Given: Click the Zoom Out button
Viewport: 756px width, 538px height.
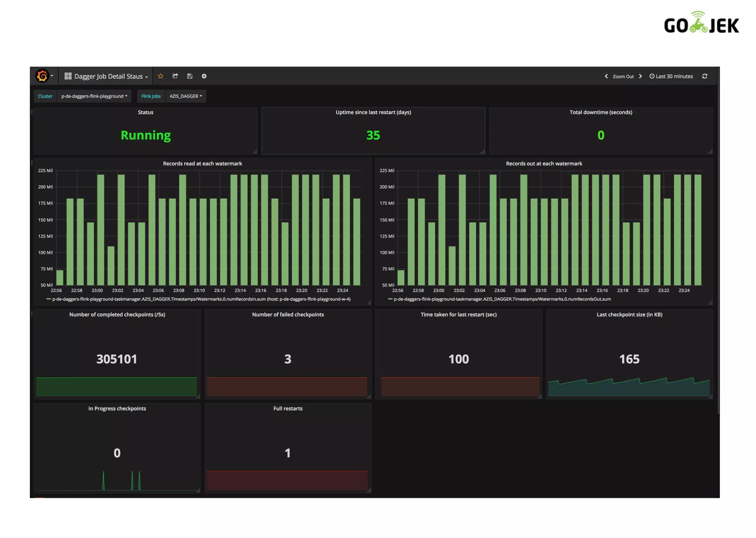Looking at the screenshot, I should (x=623, y=76).
